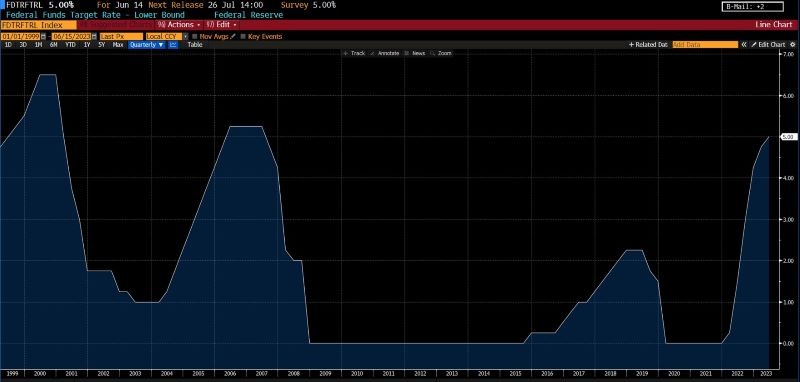800x382 pixels.
Task: Click the Federal Reserve source text
Action: pos(248,15)
